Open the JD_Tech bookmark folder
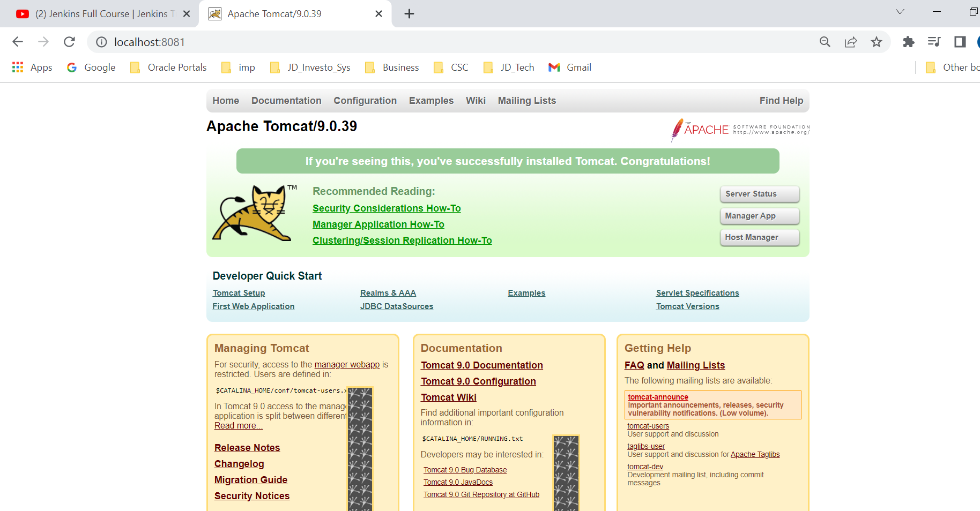 pos(509,67)
